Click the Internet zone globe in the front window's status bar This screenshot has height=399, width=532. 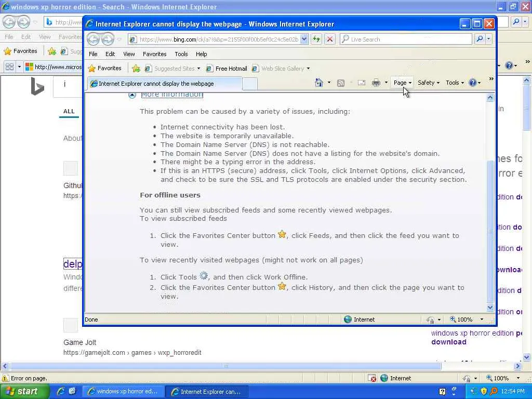pos(348,320)
